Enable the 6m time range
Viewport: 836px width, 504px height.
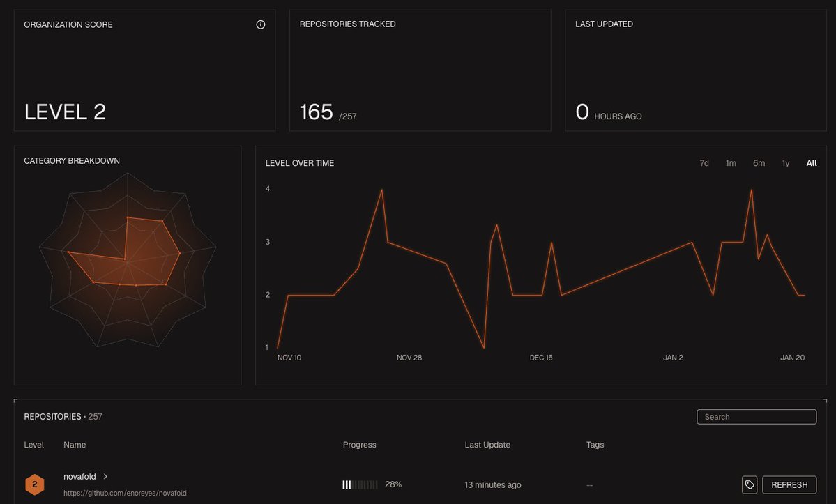point(759,162)
